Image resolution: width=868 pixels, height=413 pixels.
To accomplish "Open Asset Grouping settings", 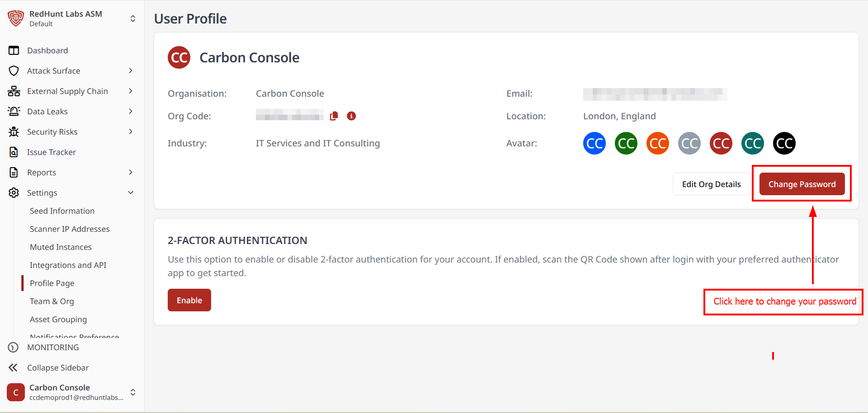I will pyautogui.click(x=58, y=319).
